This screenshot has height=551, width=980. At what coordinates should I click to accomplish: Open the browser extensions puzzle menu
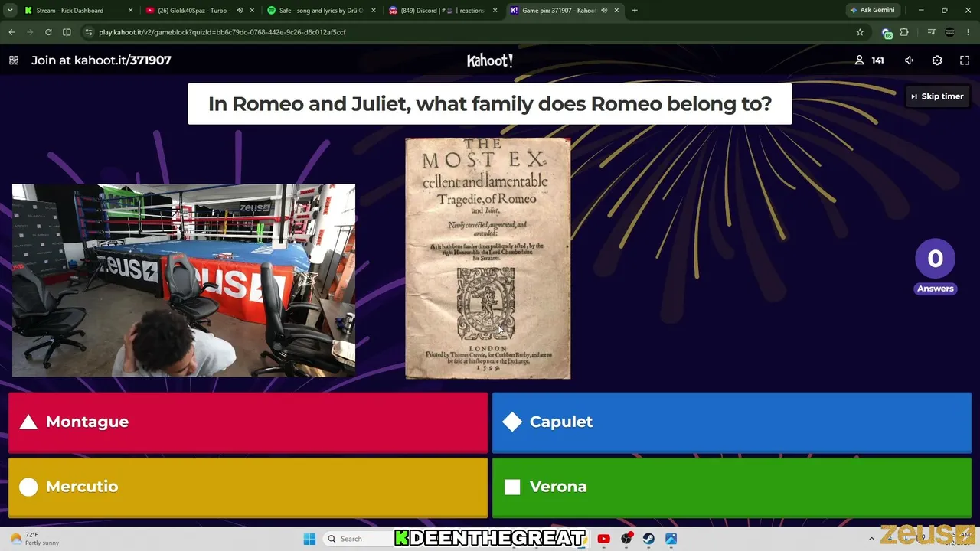[904, 32]
